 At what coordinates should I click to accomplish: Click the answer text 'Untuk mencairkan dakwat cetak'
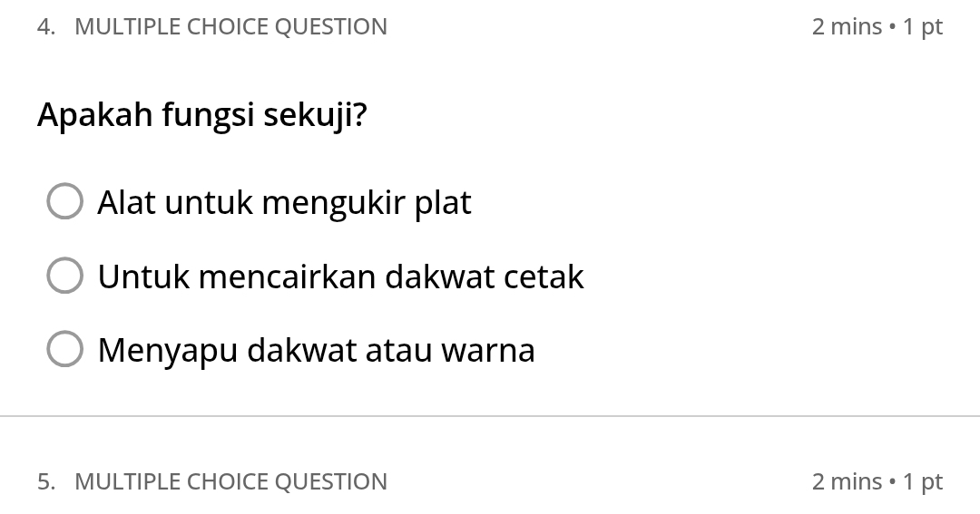340,276
